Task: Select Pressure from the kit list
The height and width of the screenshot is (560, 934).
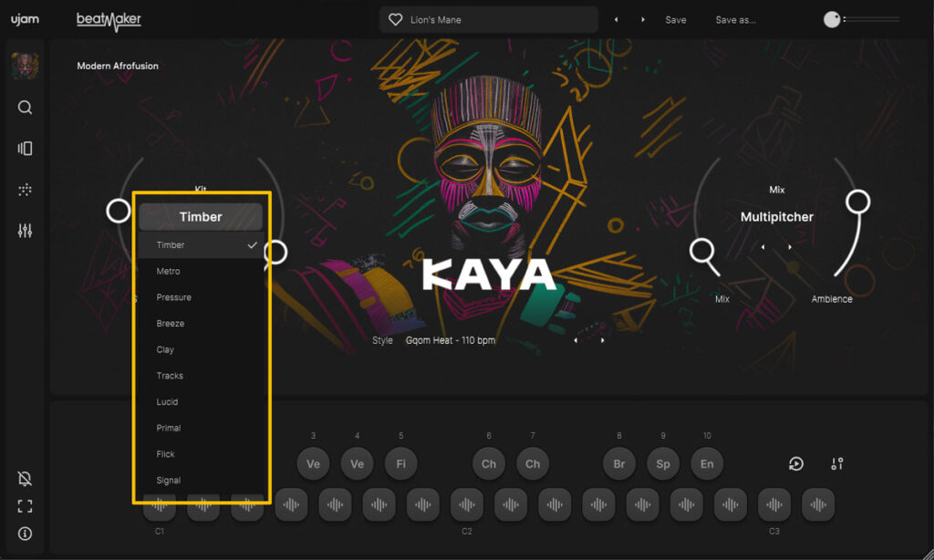Action: [x=173, y=297]
